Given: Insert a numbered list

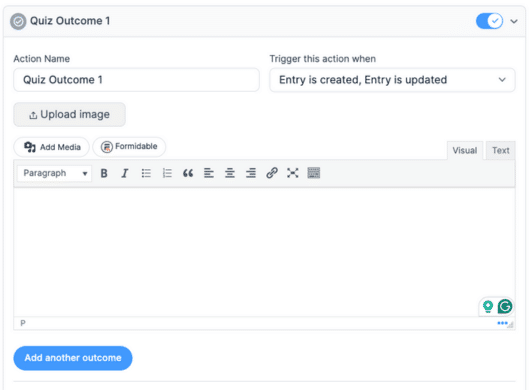Looking at the screenshot, I should (x=167, y=173).
